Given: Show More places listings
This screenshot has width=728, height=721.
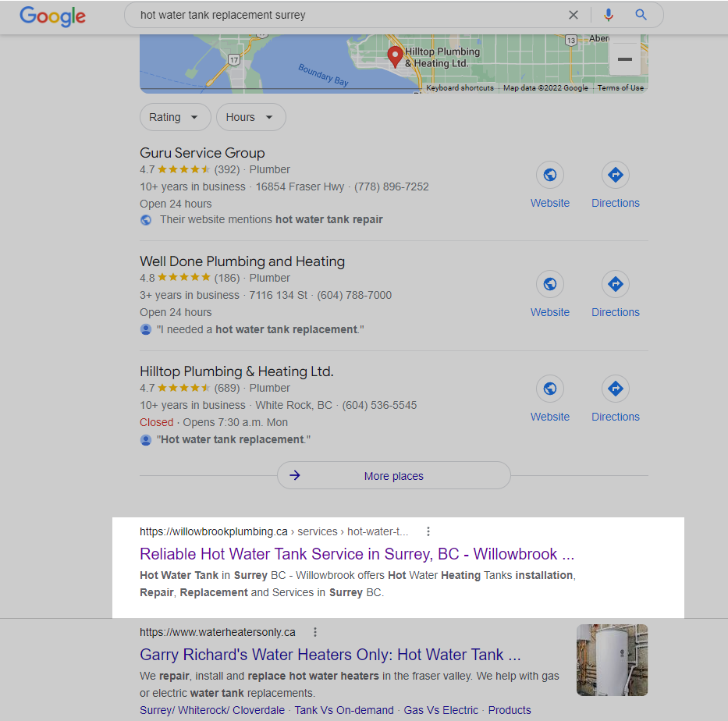Looking at the screenshot, I should tap(394, 475).
